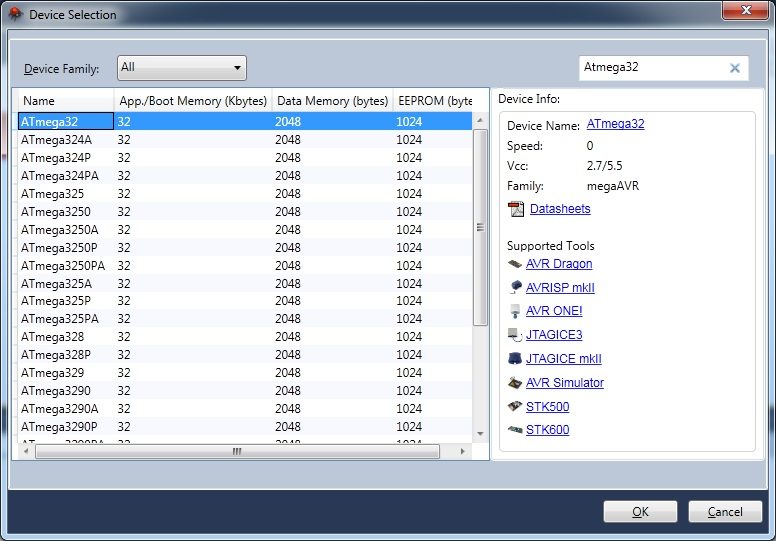Click the horizontal scrollbar of device list

(x=237, y=451)
